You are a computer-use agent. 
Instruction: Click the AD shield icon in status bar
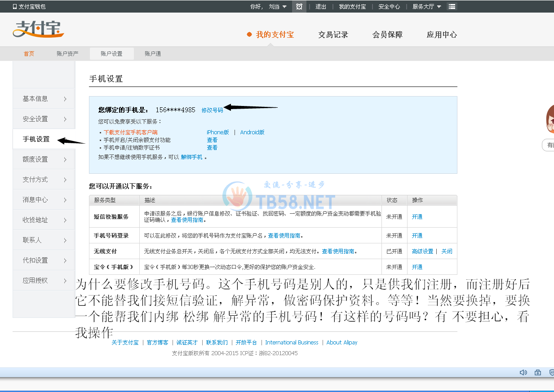(x=551, y=372)
